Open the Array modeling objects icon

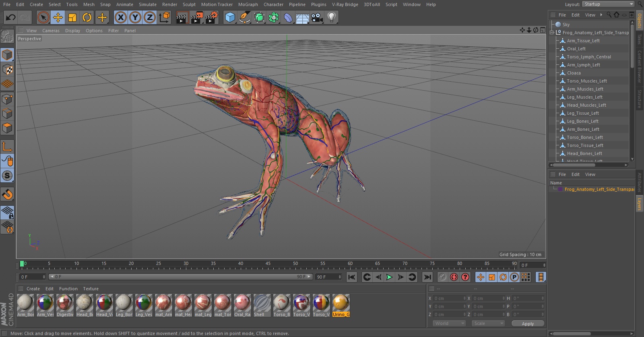point(274,17)
